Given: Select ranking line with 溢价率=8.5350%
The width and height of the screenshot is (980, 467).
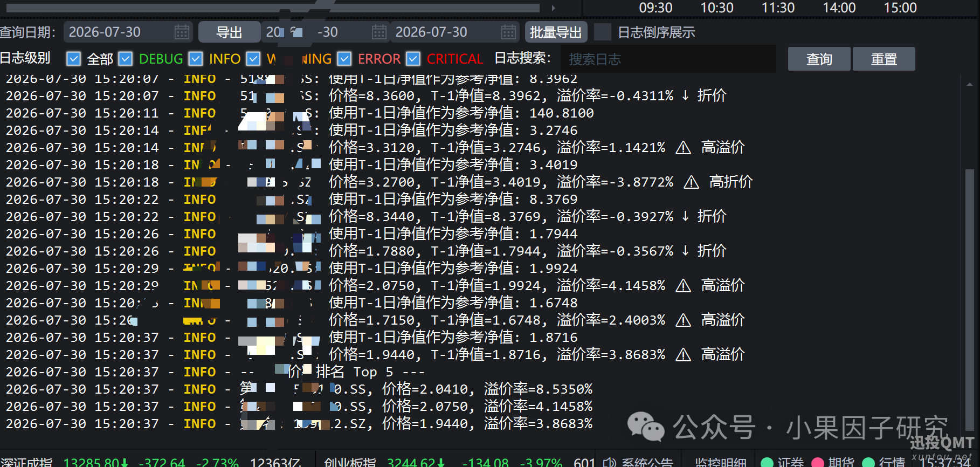Looking at the screenshot, I should coord(299,389).
